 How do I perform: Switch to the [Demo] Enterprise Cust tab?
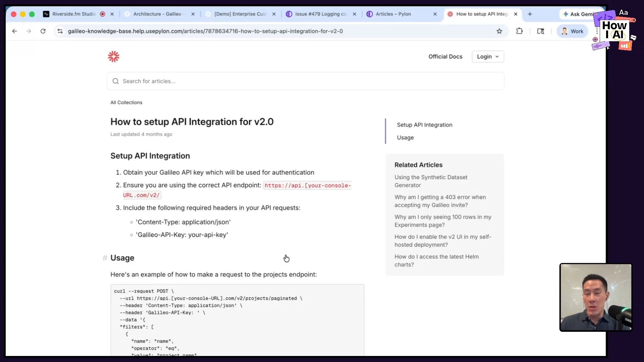(x=240, y=14)
